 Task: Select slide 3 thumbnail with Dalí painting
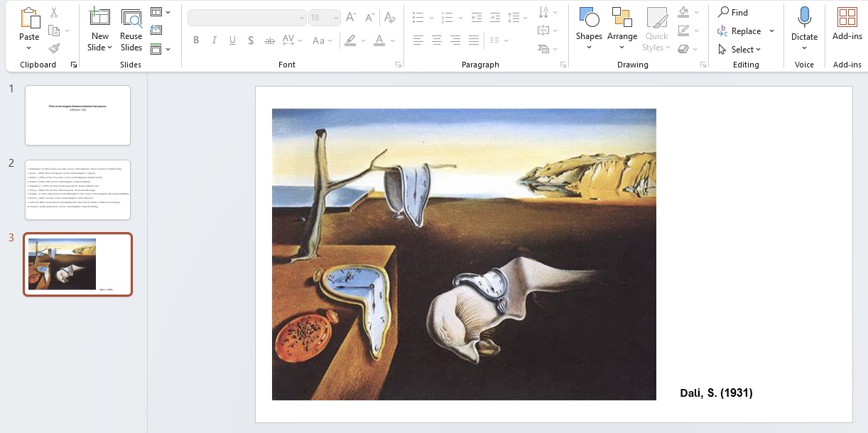click(x=78, y=264)
